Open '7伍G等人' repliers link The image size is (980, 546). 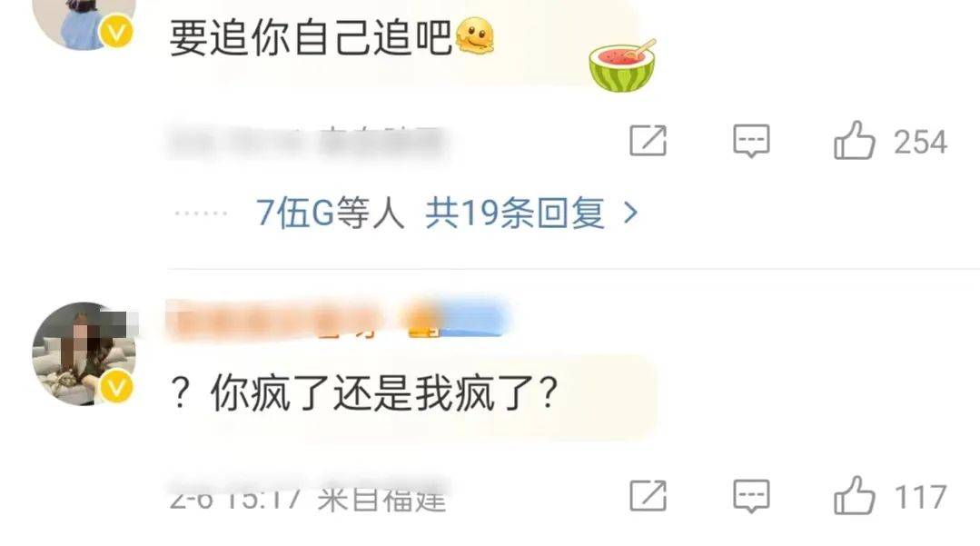pyautogui.click(x=330, y=213)
